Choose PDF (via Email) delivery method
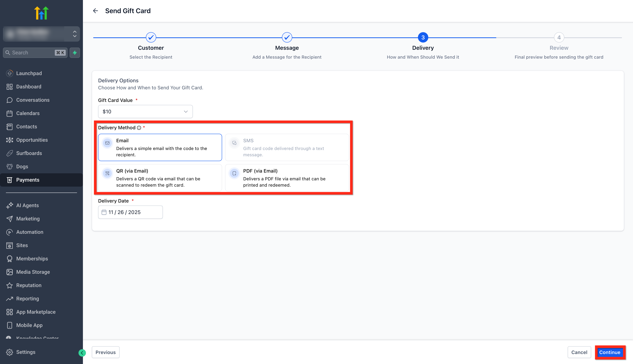The image size is (633, 364). pos(287,178)
